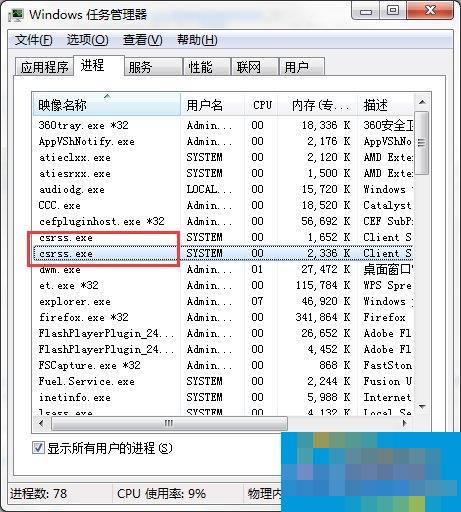Click the vertical scrollbar thumb
This screenshot has height=512, width=461.
422,143
